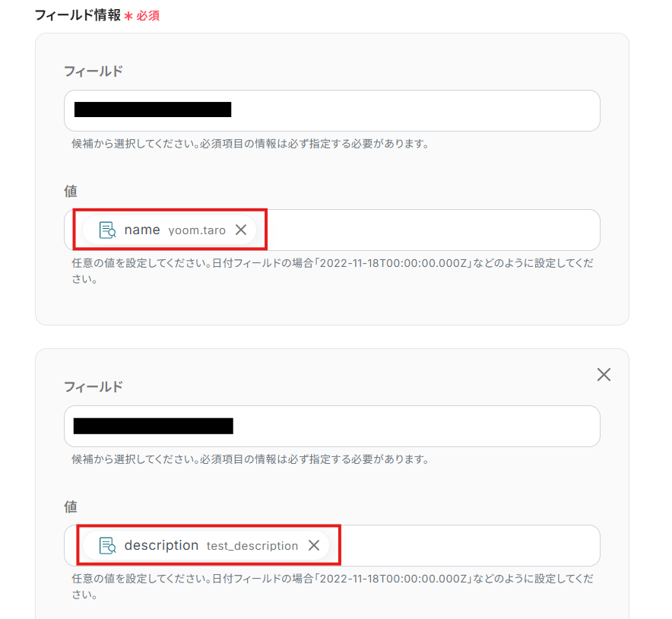Click the フィールド情報 section heading
Screen dimensions: 672x619
click(x=78, y=15)
